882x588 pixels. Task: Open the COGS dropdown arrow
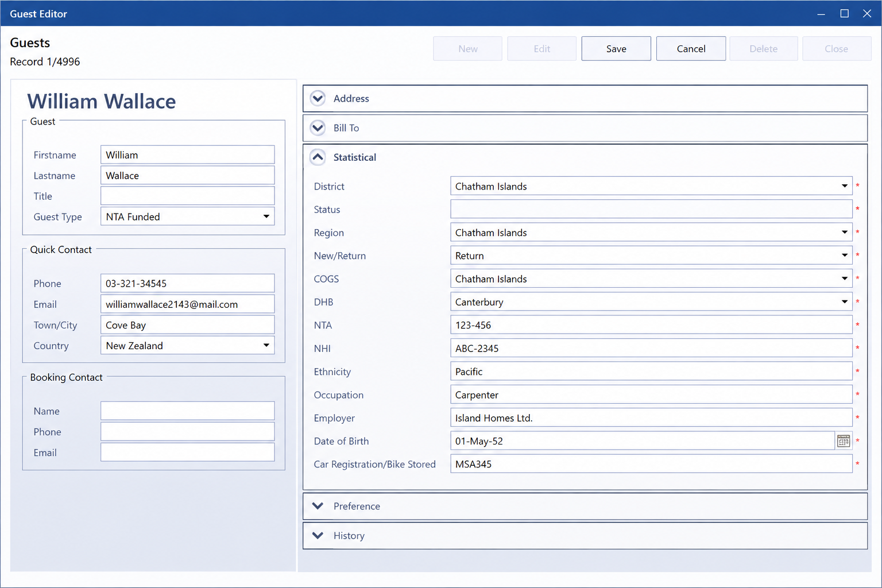(844, 278)
